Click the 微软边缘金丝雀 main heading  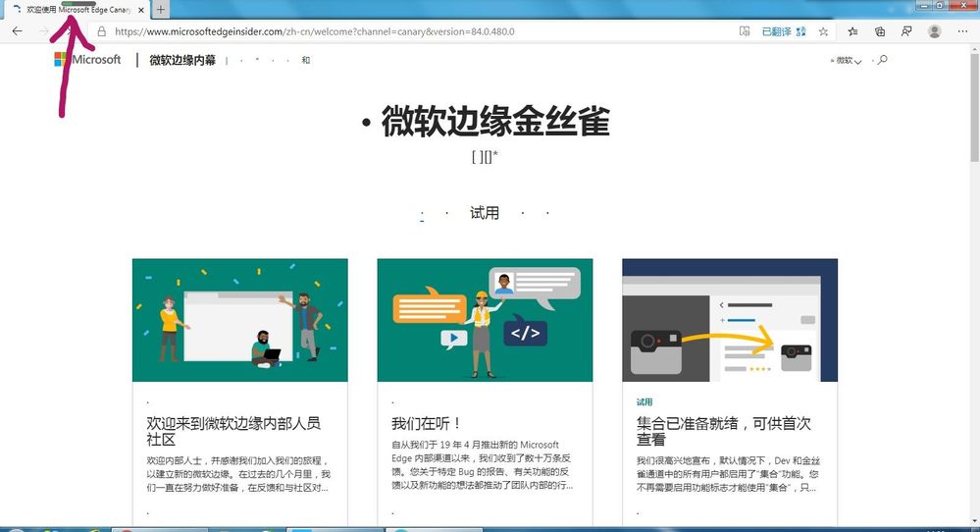[495, 121]
